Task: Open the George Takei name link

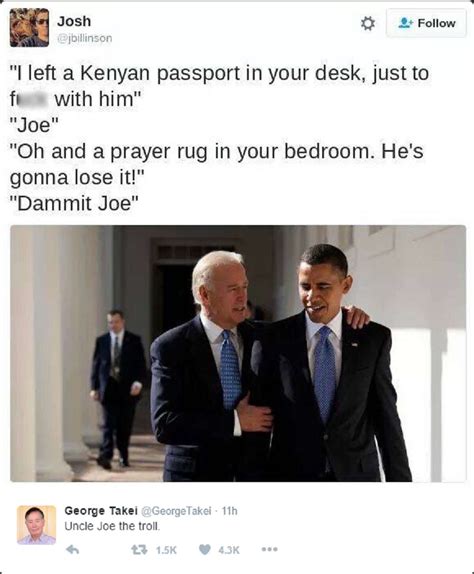Action: point(101,510)
